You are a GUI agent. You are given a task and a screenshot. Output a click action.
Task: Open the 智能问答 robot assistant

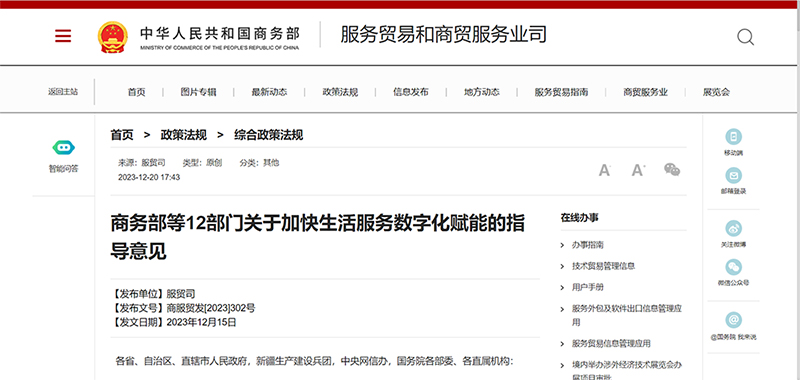tap(63, 148)
